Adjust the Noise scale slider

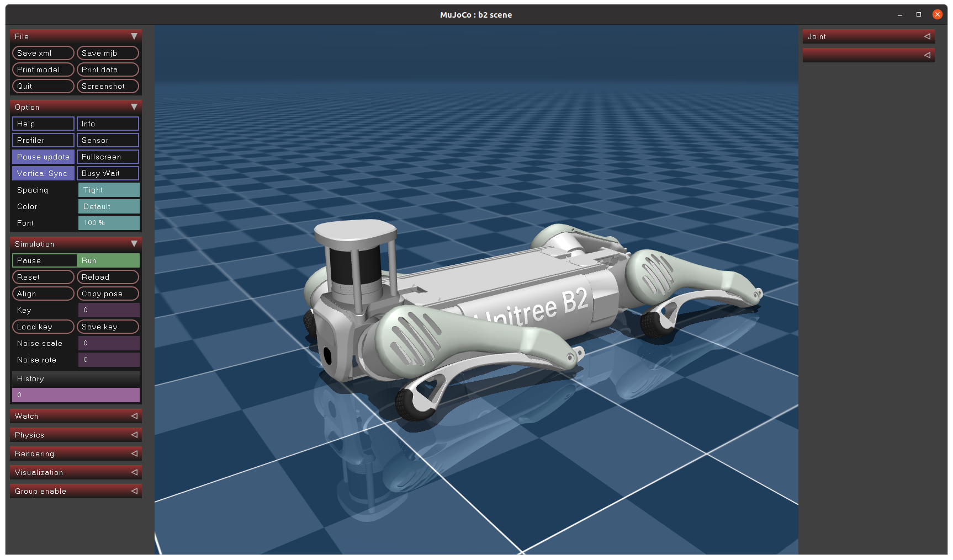pos(109,343)
